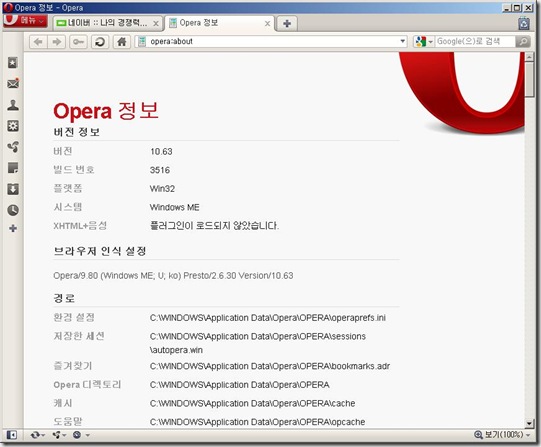Open the Google search engine dropdown

tap(424, 42)
